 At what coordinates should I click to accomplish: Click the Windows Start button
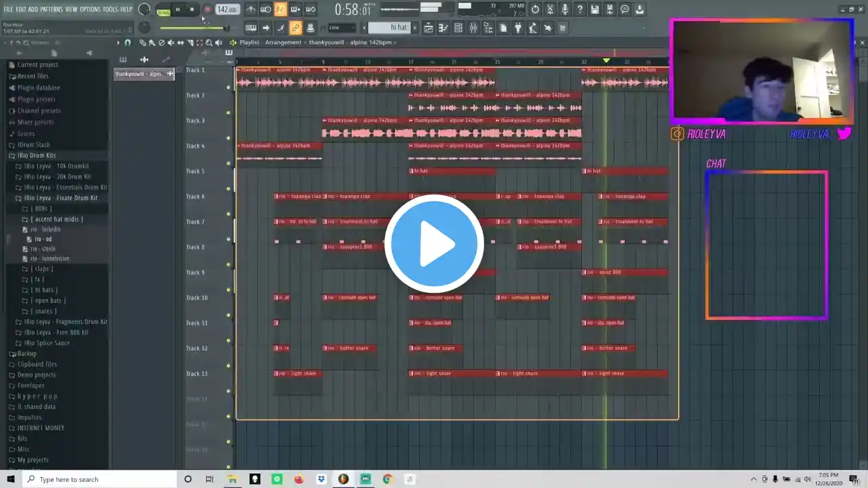[11, 479]
